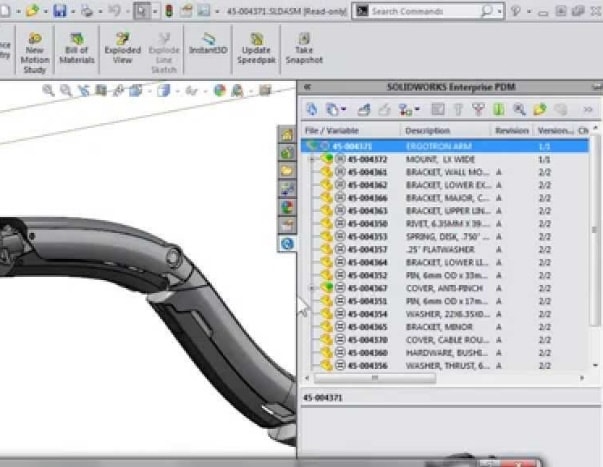Create an Exploded View
The width and height of the screenshot is (603, 467).
[x=123, y=48]
